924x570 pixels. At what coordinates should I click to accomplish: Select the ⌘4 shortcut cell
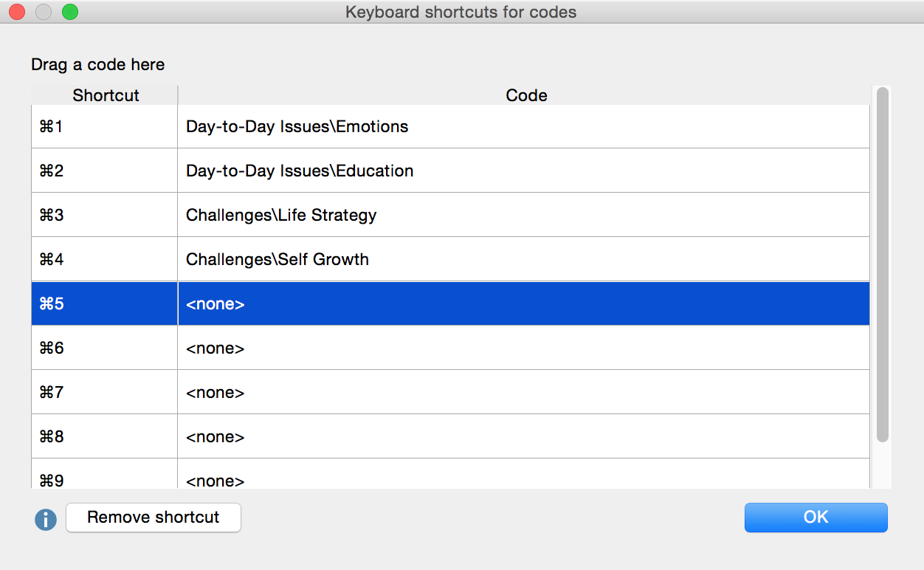[104, 260]
